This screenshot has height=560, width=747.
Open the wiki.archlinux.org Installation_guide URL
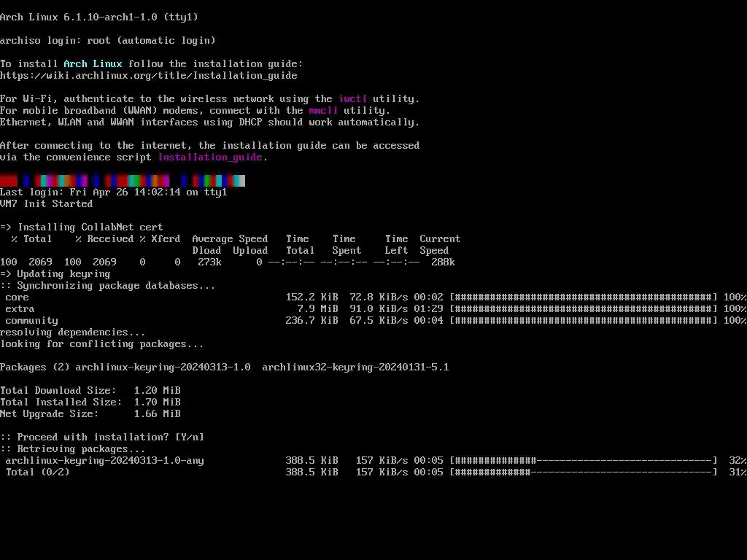(x=149, y=75)
